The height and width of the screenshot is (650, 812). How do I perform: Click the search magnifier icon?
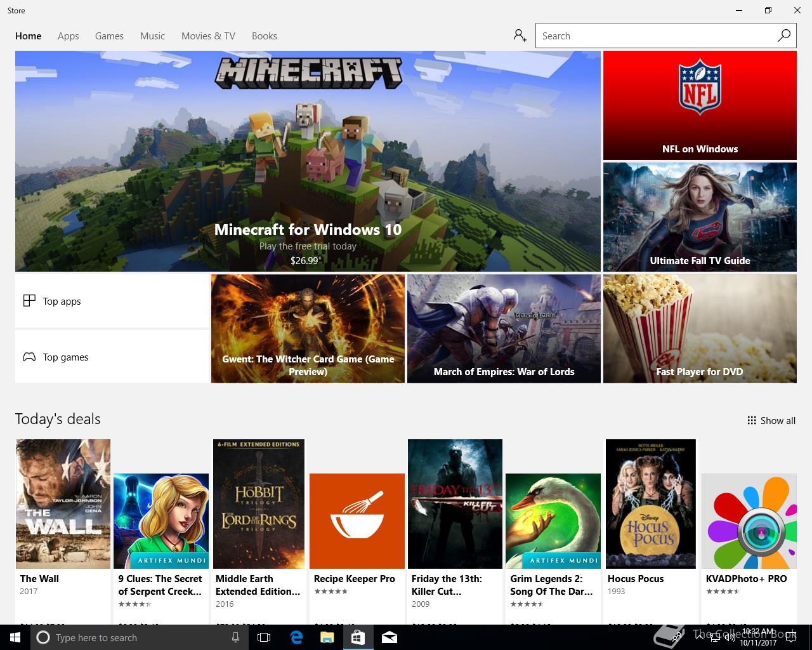pos(784,36)
